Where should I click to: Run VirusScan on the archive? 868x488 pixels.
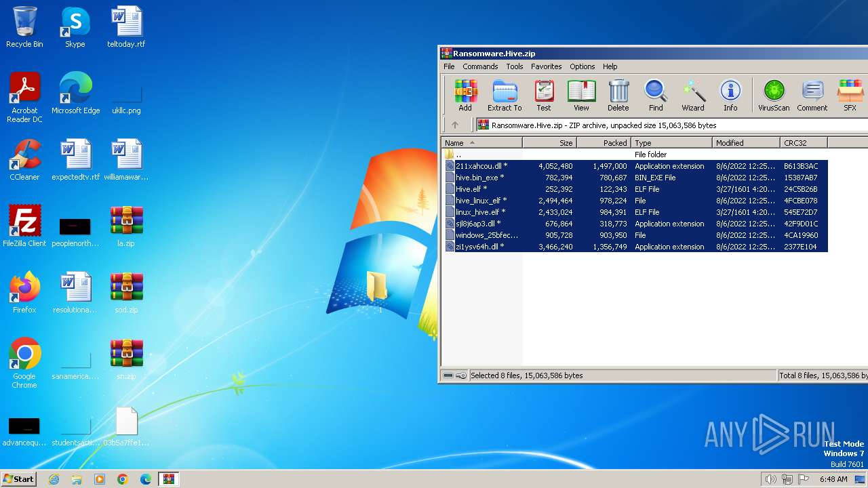point(774,95)
